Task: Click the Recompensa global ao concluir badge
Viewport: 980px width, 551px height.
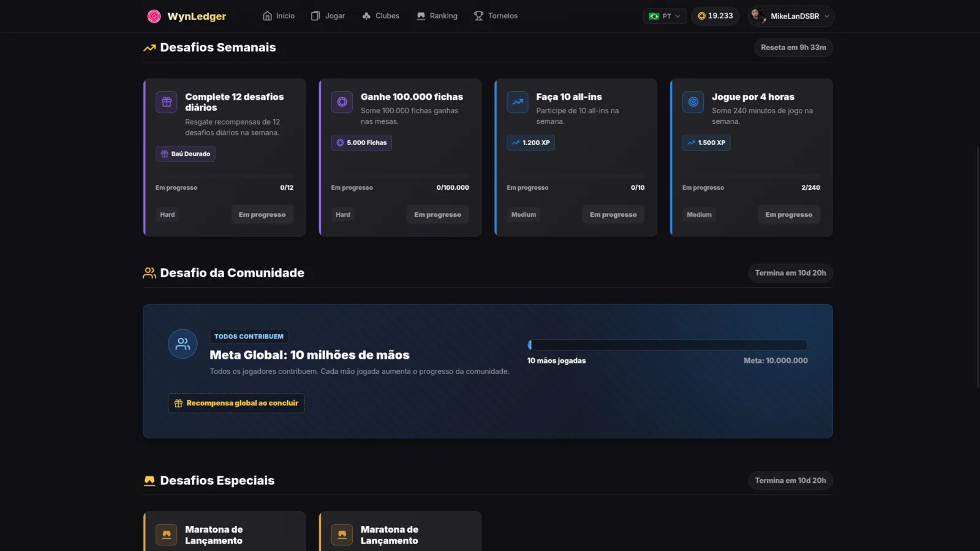Action: click(x=236, y=403)
